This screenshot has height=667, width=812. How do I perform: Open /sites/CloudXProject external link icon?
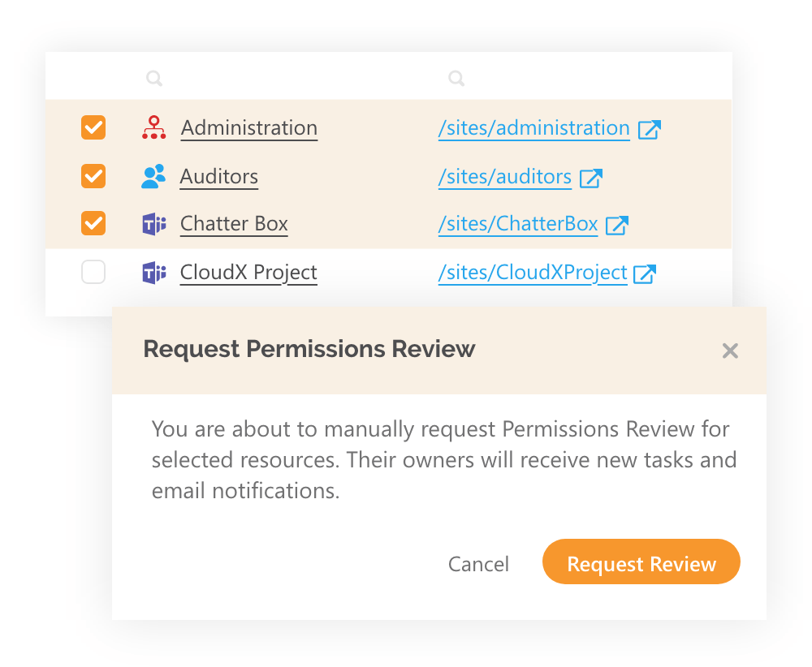coord(646,273)
